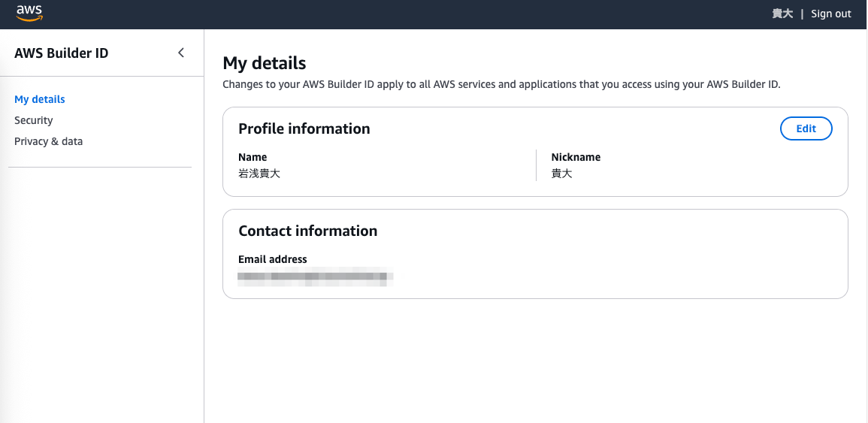Select the Profile information heading
868x423 pixels.
(304, 128)
